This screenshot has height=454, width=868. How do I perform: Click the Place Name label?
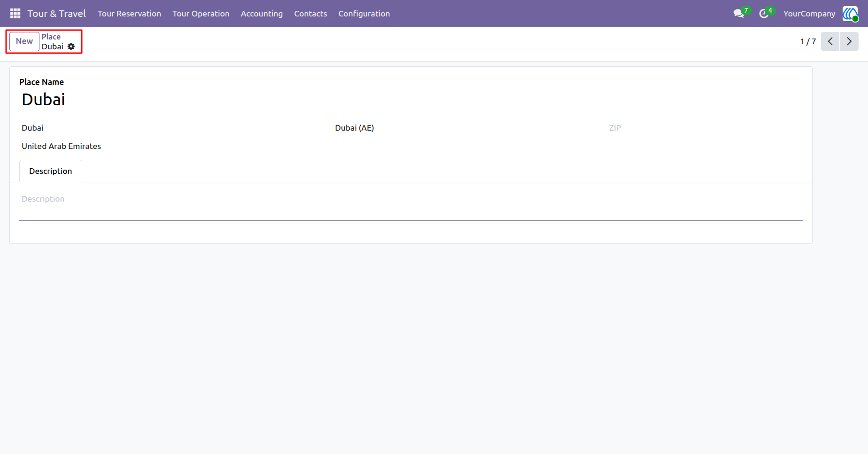tap(41, 82)
